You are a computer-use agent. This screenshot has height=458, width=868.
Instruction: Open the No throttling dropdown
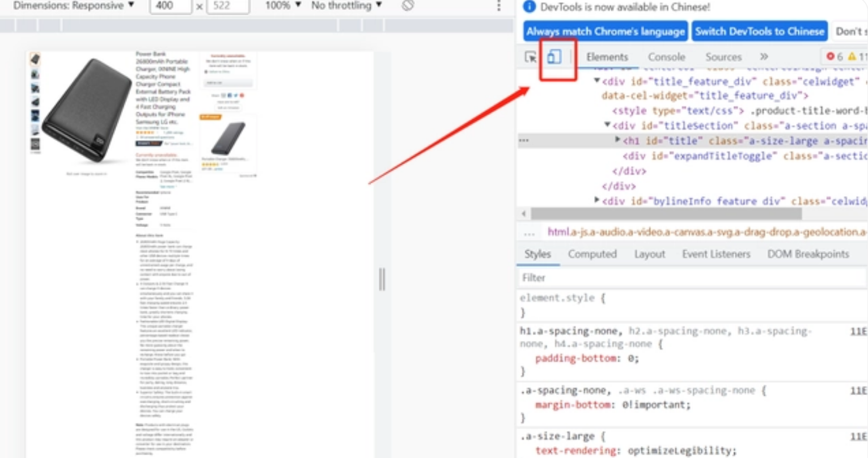(x=346, y=6)
